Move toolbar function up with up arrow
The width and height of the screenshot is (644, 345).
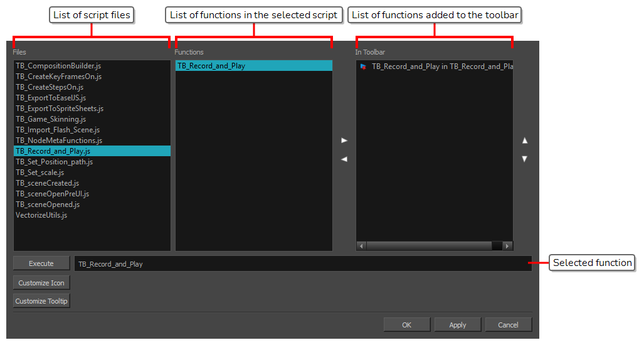point(524,141)
